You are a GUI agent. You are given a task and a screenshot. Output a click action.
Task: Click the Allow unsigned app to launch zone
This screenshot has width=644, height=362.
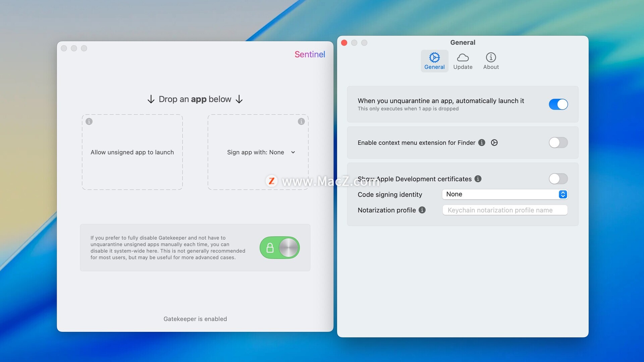pyautogui.click(x=132, y=152)
